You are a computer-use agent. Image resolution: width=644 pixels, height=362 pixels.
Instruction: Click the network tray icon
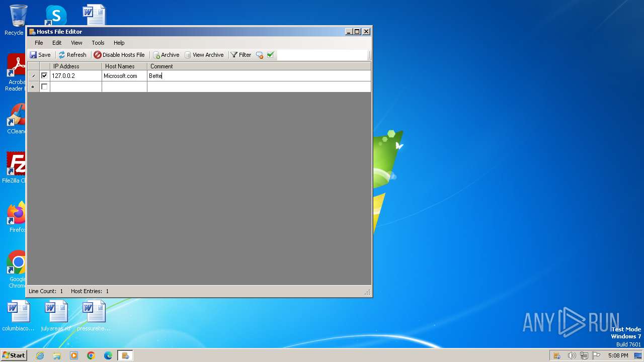point(584,355)
